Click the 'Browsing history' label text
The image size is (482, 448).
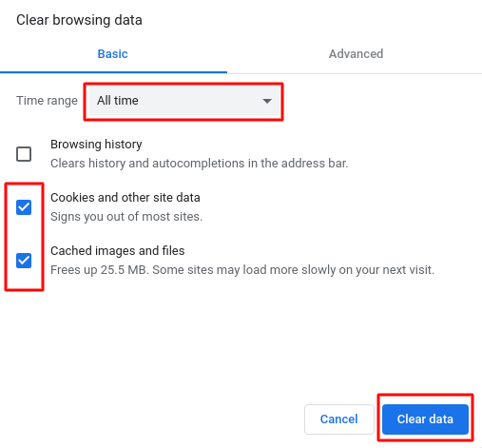click(96, 145)
